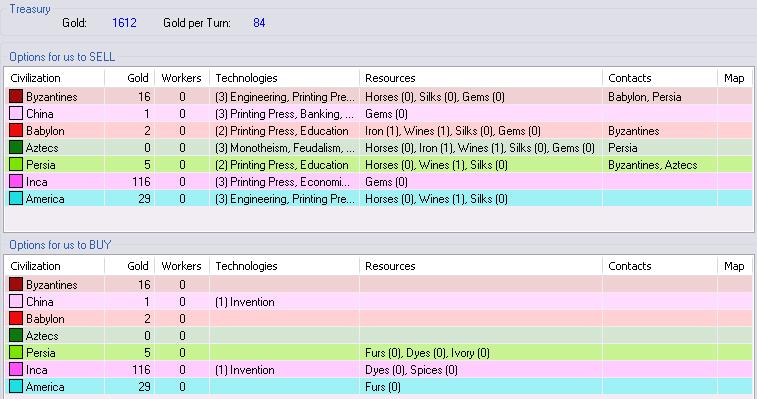This screenshot has width=757, height=399.
Task: Click China color swatch in BUY list
Action: point(16,301)
